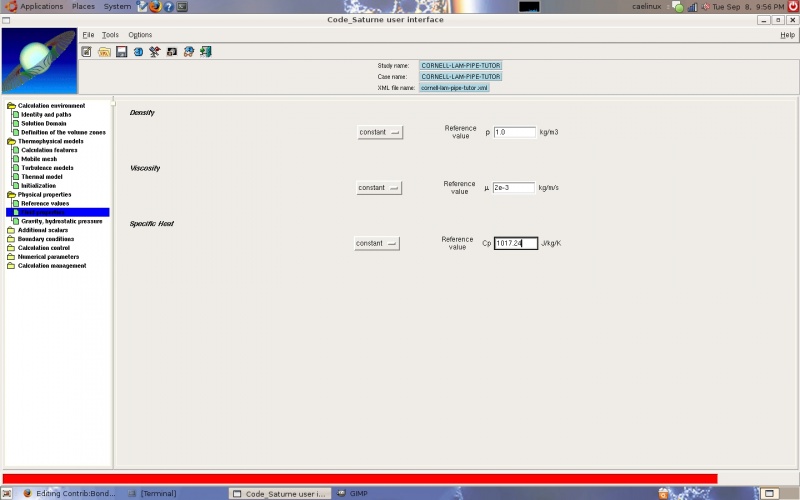Click the new case toolbar icon
800x500 pixels.
[x=87, y=51]
